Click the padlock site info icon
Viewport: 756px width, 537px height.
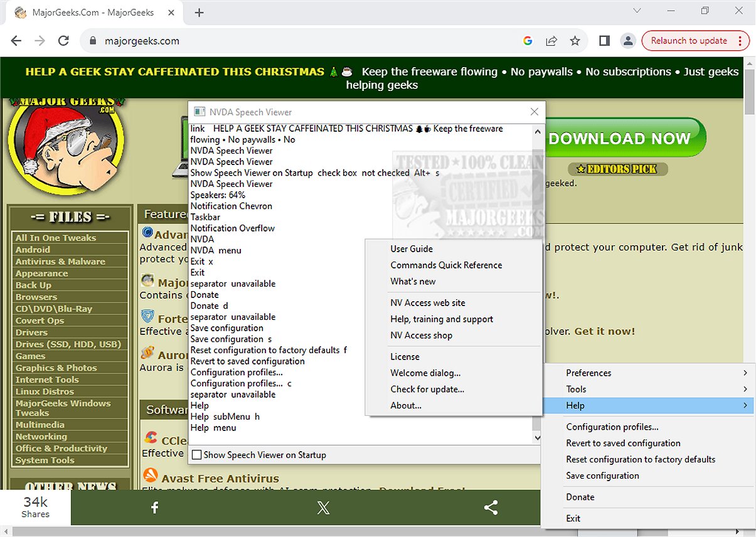click(x=93, y=41)
